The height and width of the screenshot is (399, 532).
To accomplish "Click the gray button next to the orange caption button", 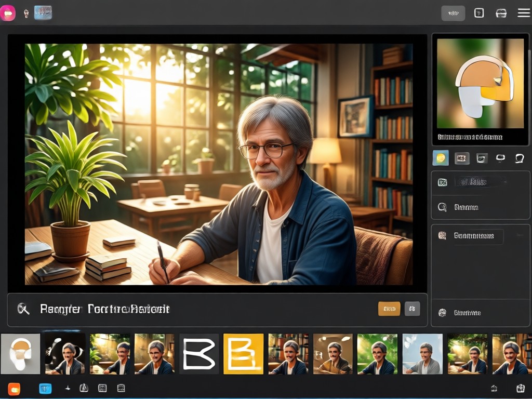I will coord(412,309).
